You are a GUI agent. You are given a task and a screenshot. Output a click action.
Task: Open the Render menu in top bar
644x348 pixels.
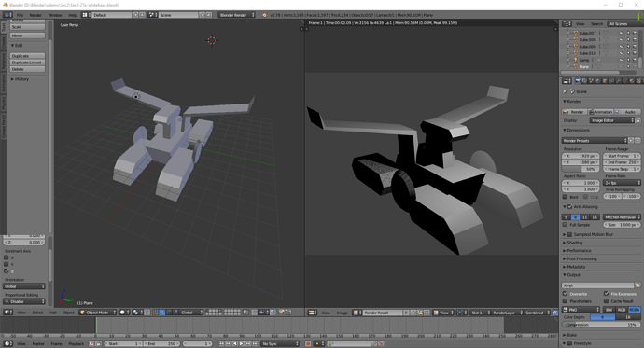tap(35, 15)
